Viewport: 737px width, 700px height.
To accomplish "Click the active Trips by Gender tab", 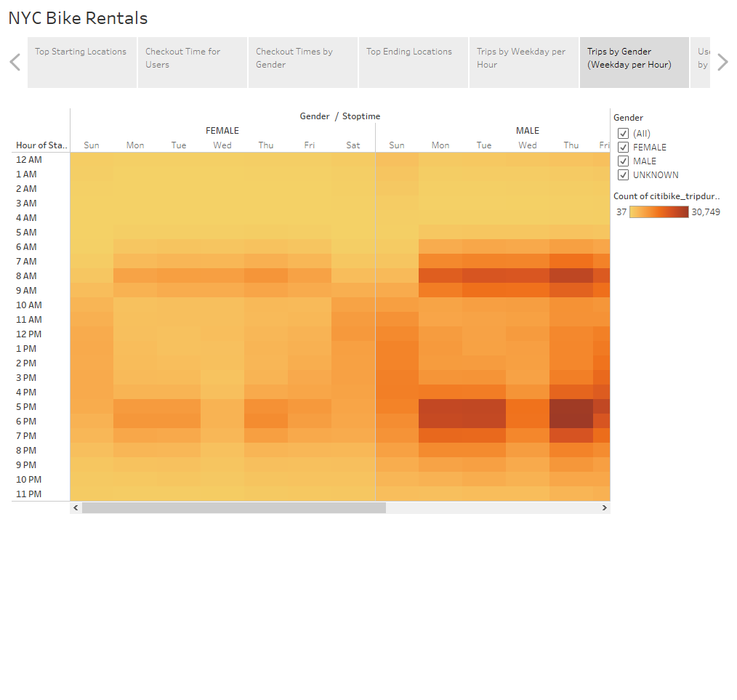I will [x=630, y=58].
